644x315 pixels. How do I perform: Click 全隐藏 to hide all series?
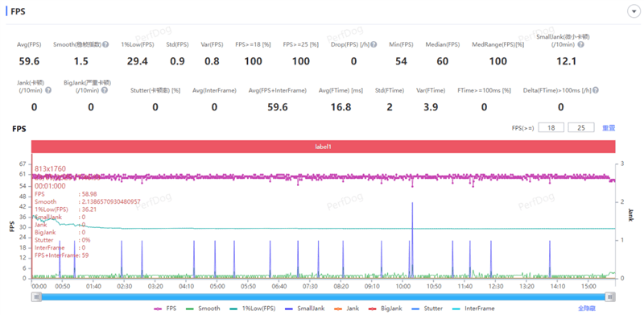587,308
